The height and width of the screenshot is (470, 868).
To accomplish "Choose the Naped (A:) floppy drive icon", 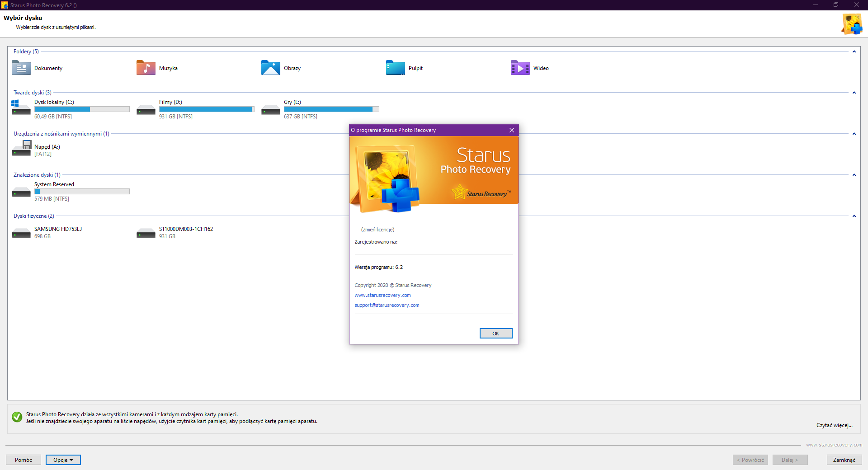I will click(x=21, y=149).
